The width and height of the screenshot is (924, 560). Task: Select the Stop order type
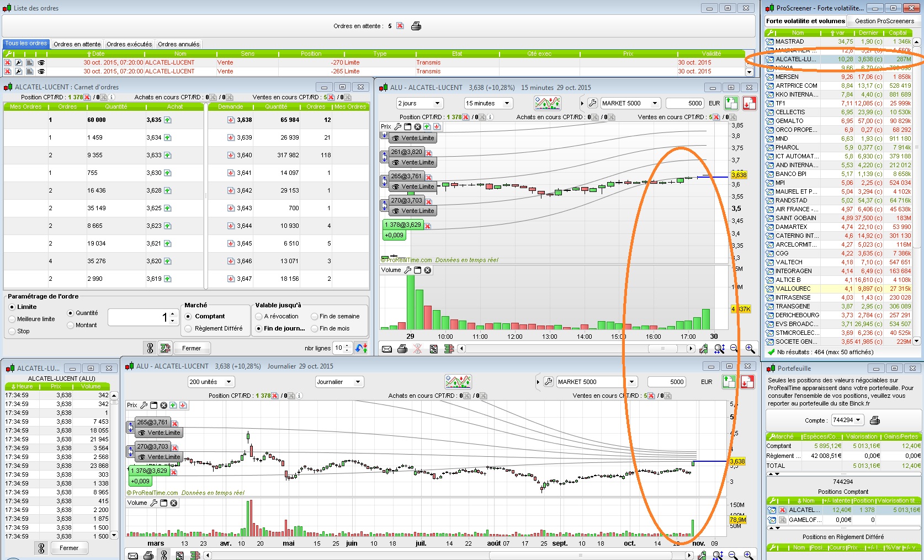pos(12,331)
